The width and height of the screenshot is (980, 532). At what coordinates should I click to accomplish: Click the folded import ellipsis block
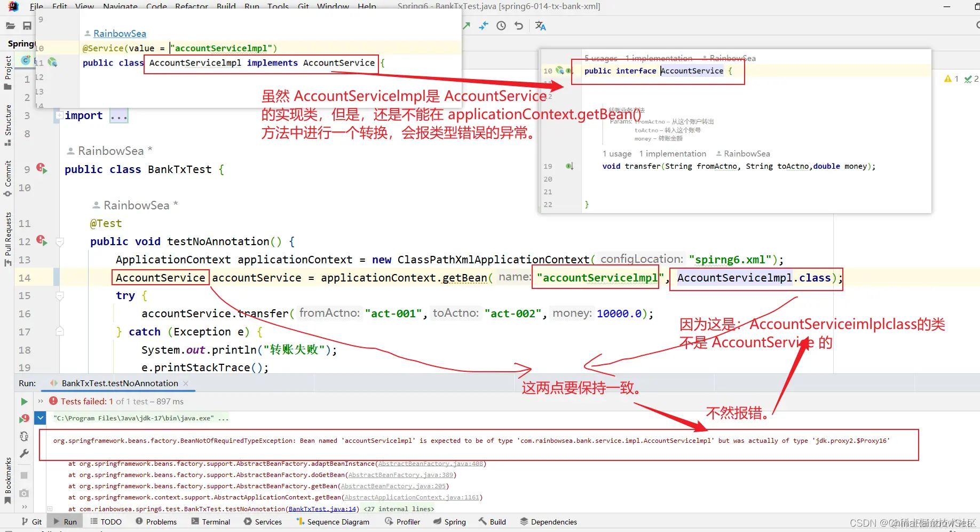(x=118, y=116)
